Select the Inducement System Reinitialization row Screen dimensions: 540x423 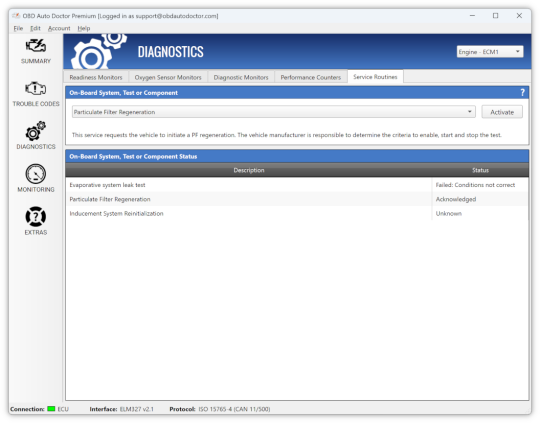pyautogui.click(x=297, y=214)
